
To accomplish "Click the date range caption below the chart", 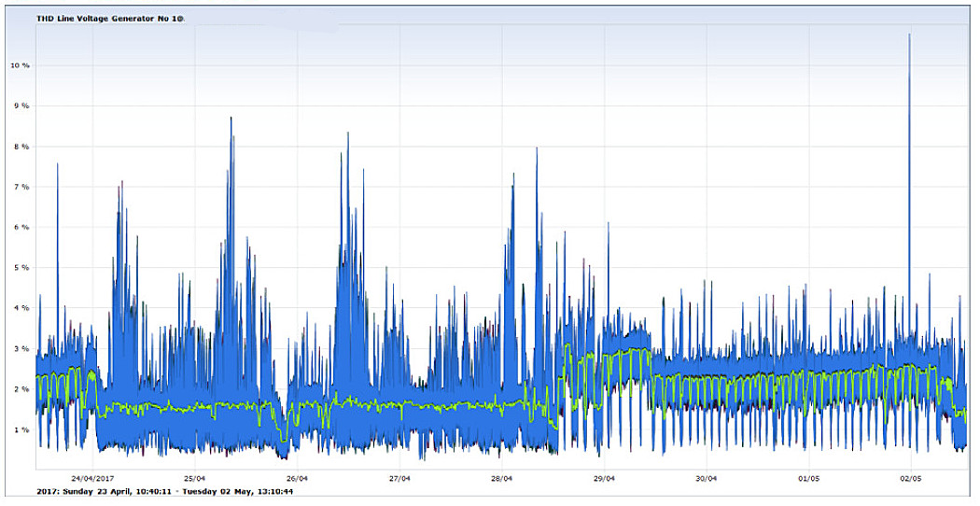I will click(164, 492).
